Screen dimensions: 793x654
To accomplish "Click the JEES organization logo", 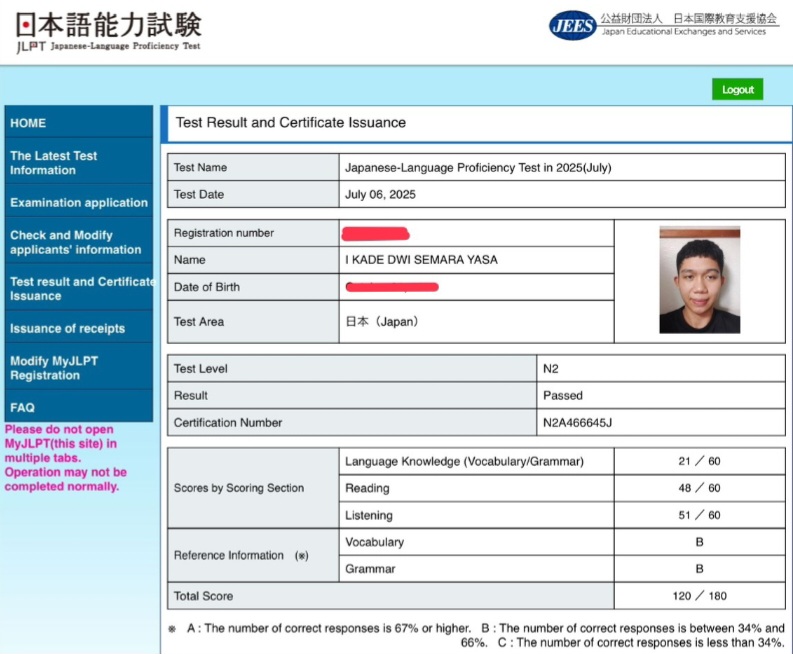I will [x=572, y=25].
